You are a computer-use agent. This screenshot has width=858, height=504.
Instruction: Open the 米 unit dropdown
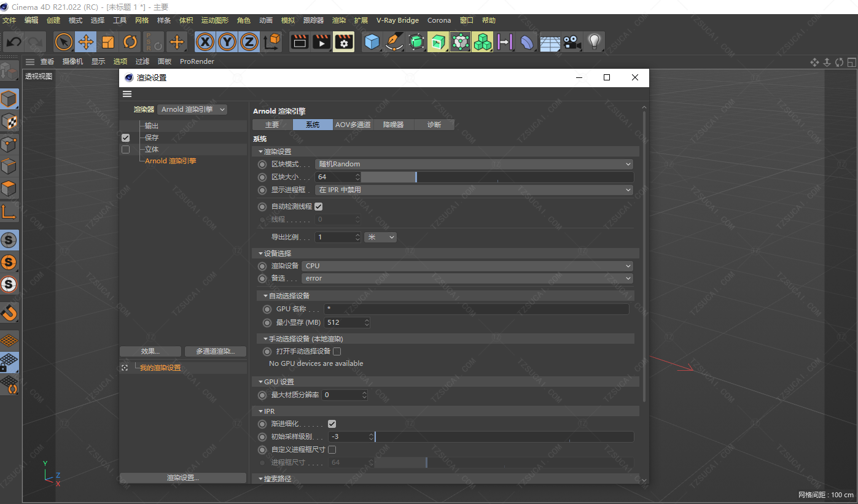(x=380, y=237)
